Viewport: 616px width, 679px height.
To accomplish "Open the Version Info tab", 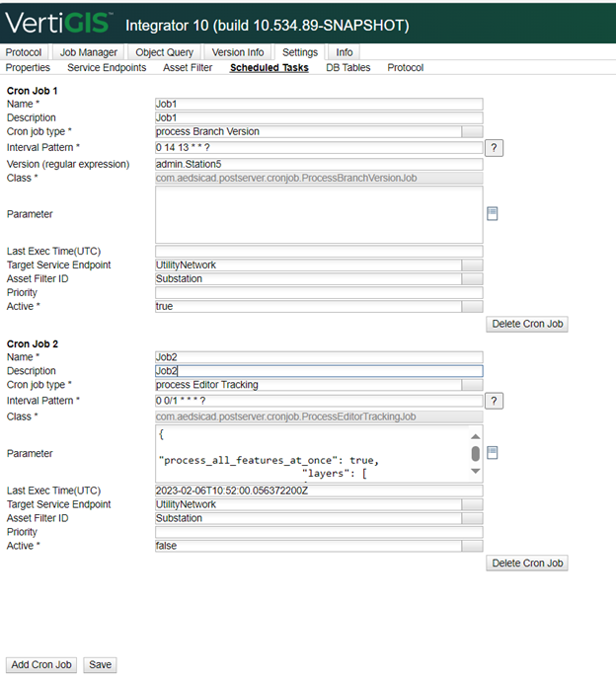I will click(x=238, y=52).
